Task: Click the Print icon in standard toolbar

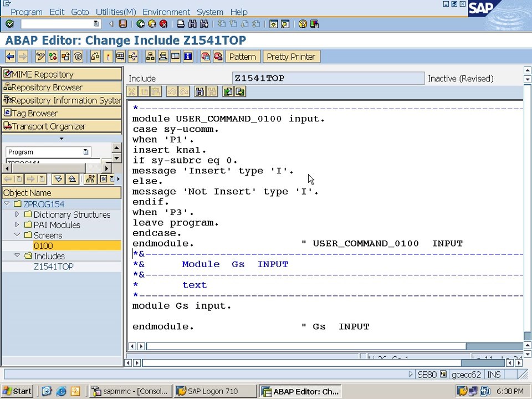Action: pos(181,24)
